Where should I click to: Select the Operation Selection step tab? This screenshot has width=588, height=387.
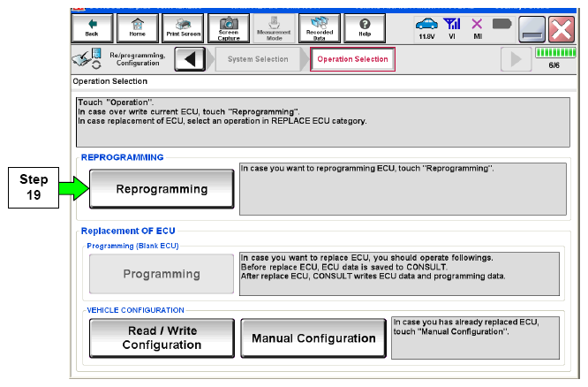click(353, 60)
